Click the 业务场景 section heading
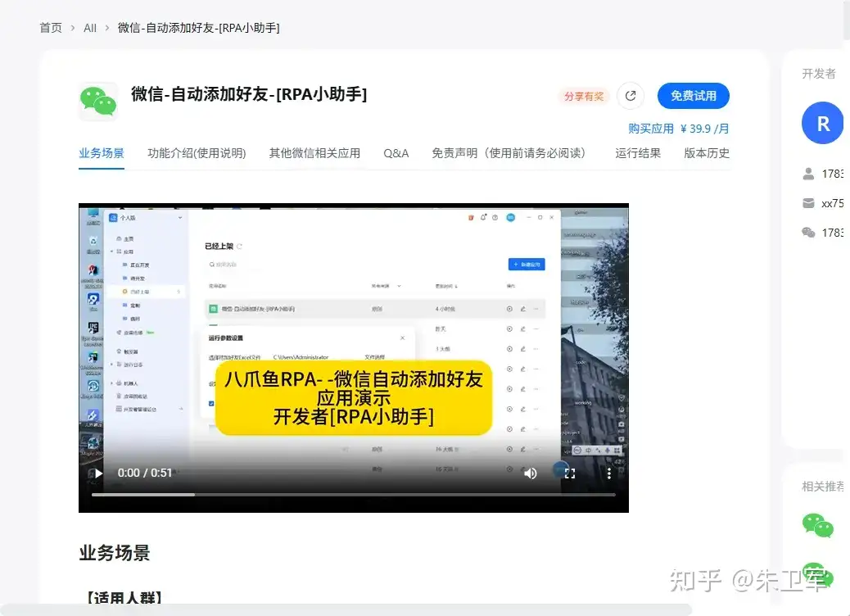This screenshot has width=850, height=616. tap(115, 553)
